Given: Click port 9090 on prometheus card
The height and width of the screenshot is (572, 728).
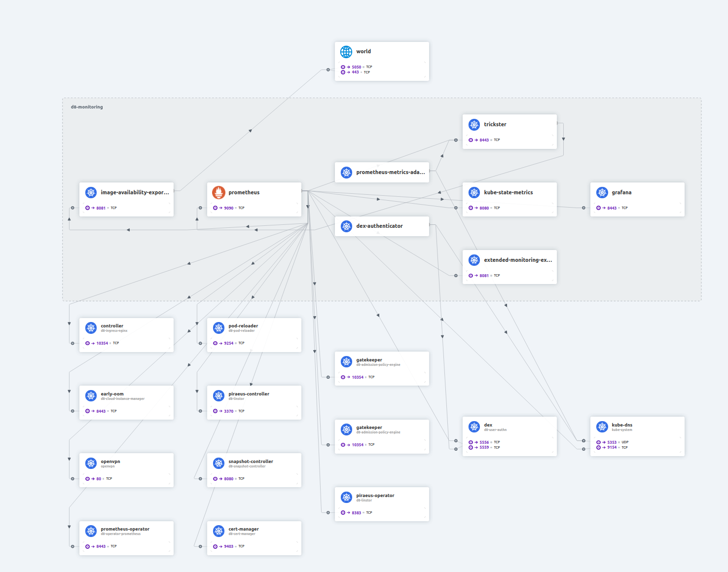Looking at the screenshot, I should [x=228, y=208].
